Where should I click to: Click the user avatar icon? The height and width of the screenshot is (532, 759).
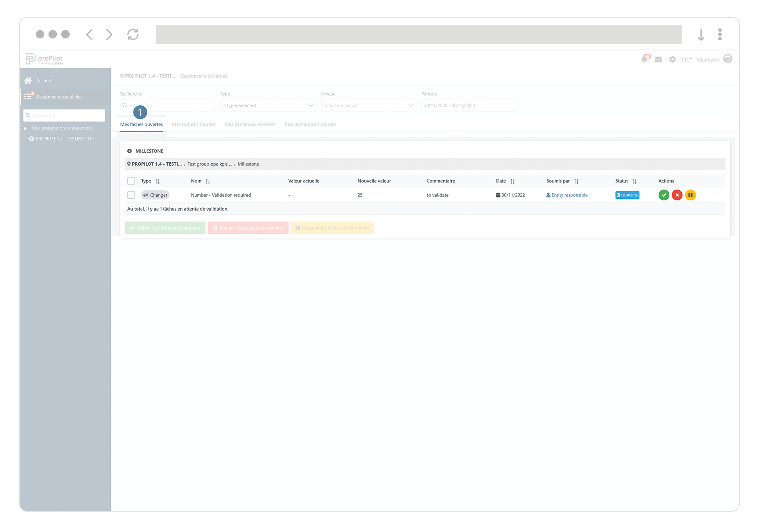[x=728, y=59]
